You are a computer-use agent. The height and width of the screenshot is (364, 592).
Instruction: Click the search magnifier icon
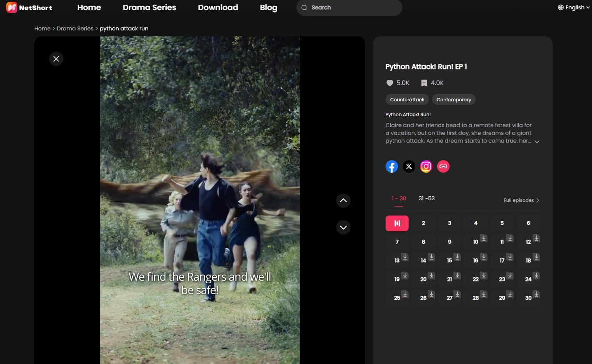(304, 7)
